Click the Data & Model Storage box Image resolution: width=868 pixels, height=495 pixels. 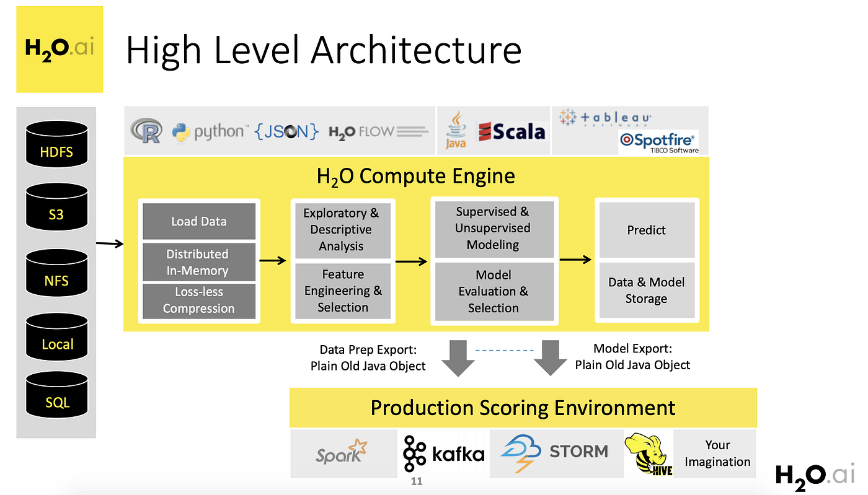click(647, 290)
